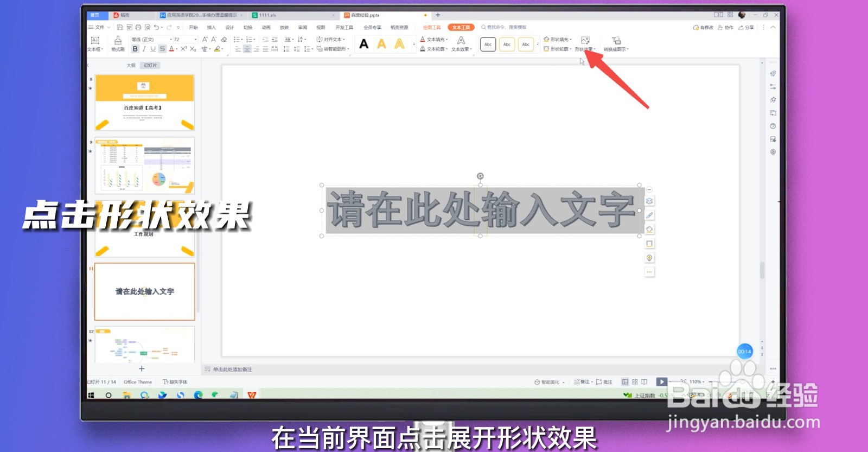Image resolution: width=868 pixels, height=452 pixels.
Task: Apply Superscript formatting
Action: pyautogui.click(x=183, y=49)
